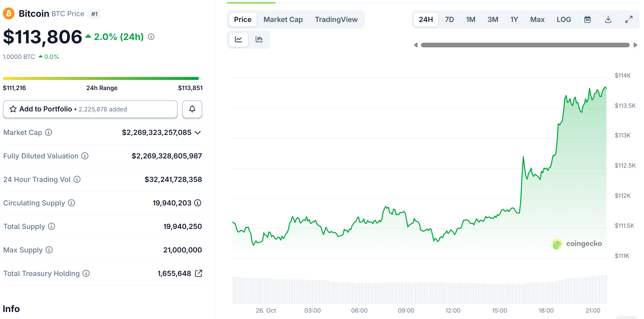644x319 pixels.
Task: Select the line chart view icon
Action: pyautogui.click(x=239, y=39)
